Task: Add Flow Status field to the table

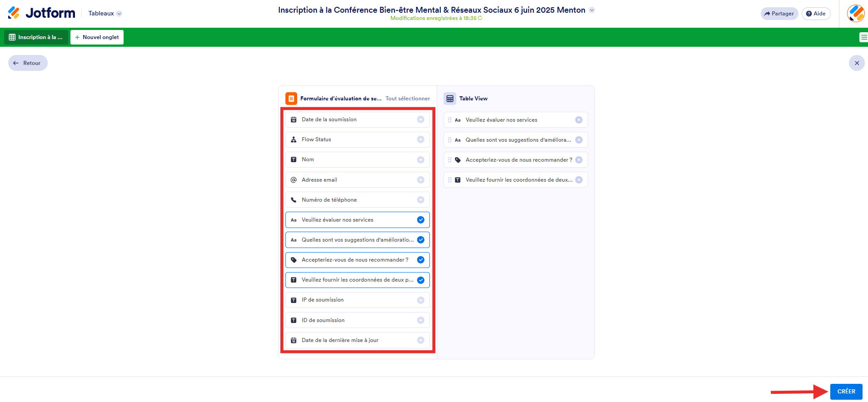Action: [420, 139]
